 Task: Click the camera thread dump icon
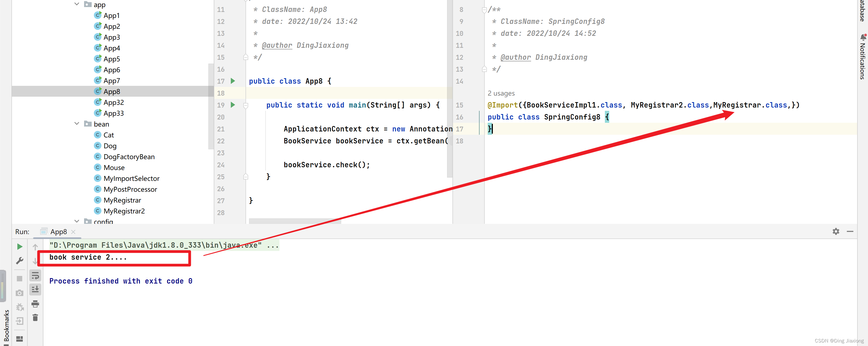click(20, 293)
